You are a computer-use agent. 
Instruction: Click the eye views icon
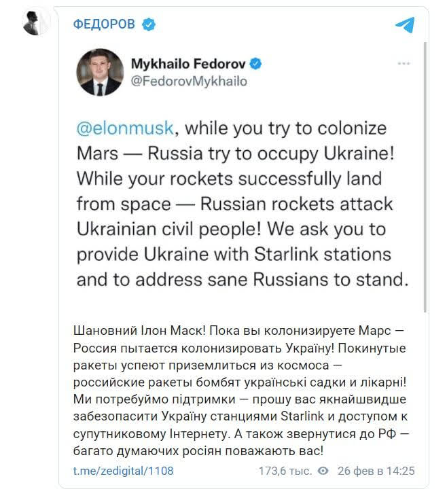[323, 470]
